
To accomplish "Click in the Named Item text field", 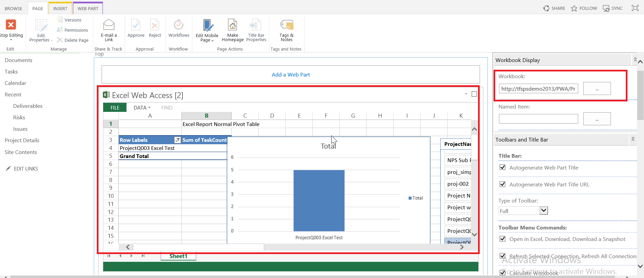I will (x=538, y=119).
